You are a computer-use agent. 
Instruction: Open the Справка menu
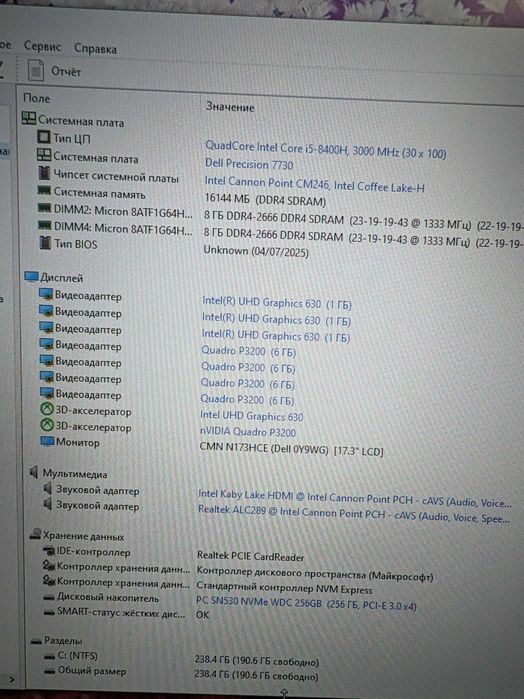pos(95,49)
